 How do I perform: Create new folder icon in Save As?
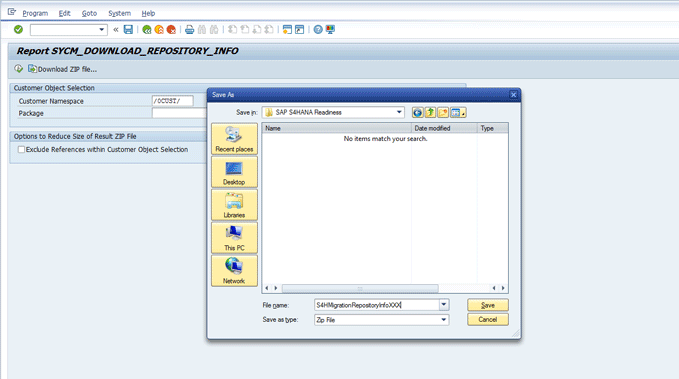click(x=443, y=113)
